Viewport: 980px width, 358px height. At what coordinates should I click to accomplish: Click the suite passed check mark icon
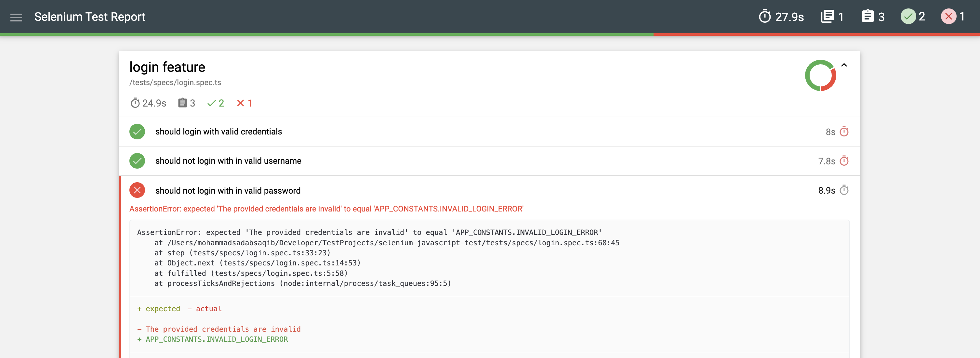point(212,103)
